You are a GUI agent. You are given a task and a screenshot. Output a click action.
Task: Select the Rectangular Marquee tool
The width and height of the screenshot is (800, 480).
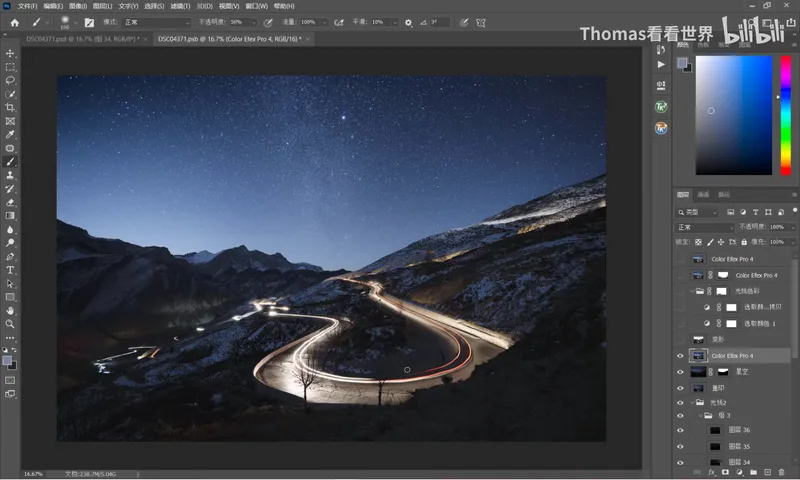10,67
